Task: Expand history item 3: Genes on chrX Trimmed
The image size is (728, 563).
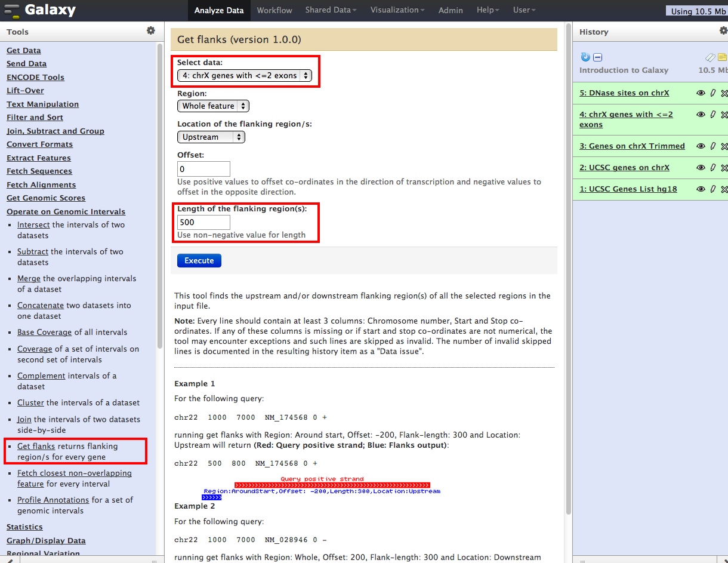Action: (632, 146)
